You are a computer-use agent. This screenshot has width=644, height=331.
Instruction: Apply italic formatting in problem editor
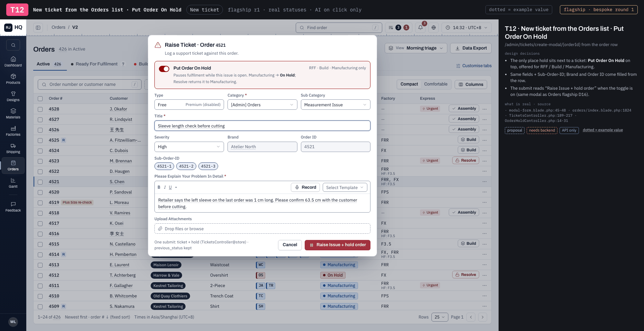click(x=164, y=187)
